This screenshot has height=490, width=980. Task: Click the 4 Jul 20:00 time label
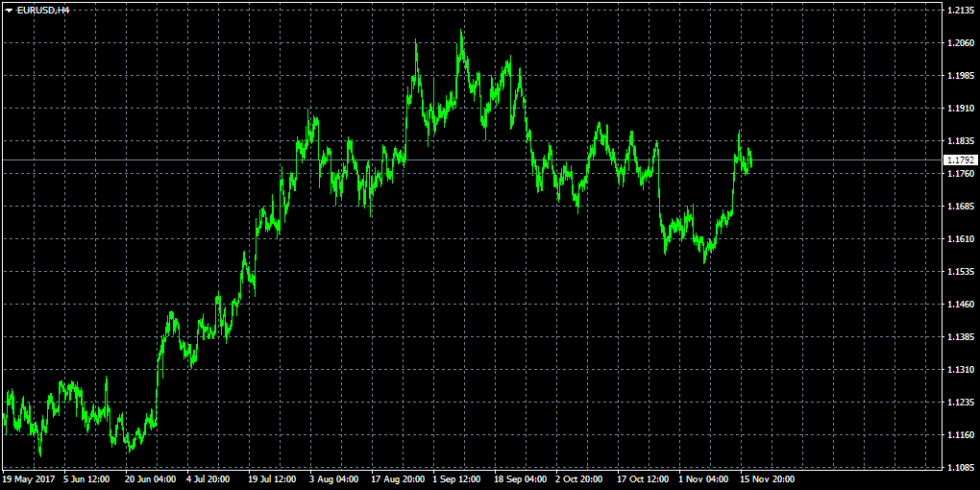click(x=208, y=479)
